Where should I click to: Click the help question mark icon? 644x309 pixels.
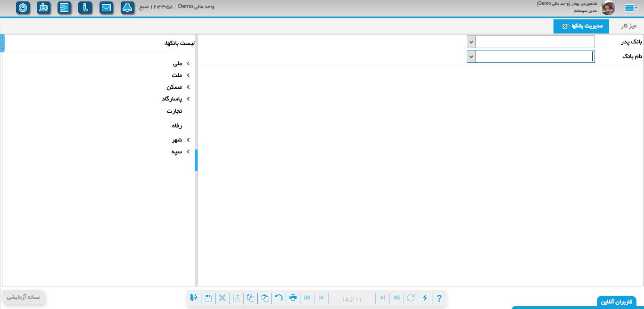pyautogui.click(x=439, y=298)
